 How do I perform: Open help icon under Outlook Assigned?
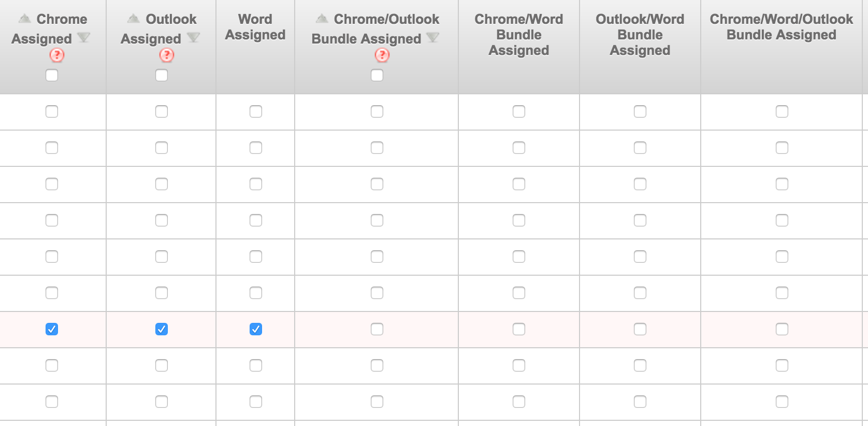pos(167,55)
